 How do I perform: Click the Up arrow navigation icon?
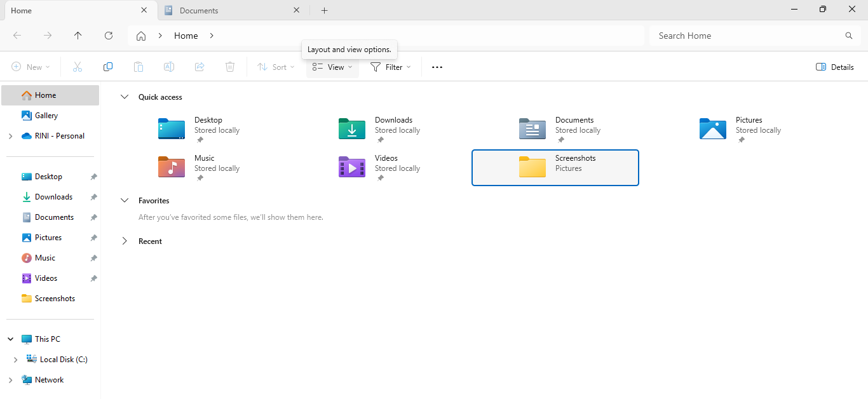point(78,36)
